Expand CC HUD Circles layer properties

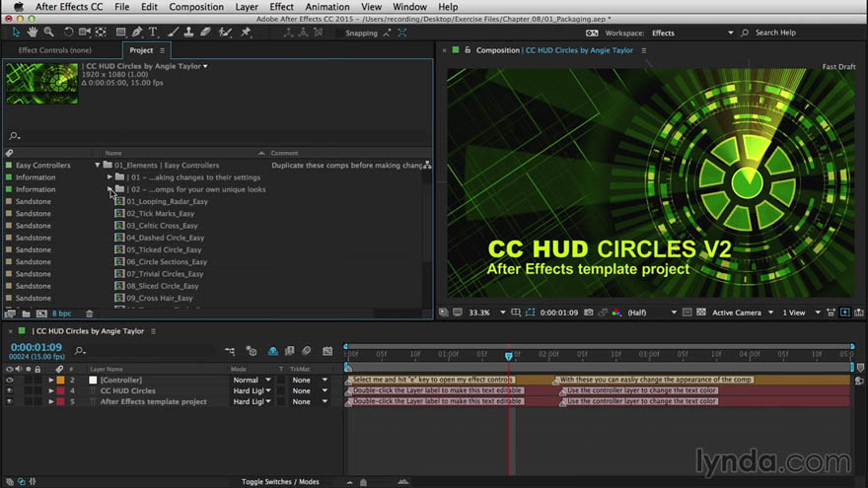(51, 390)
